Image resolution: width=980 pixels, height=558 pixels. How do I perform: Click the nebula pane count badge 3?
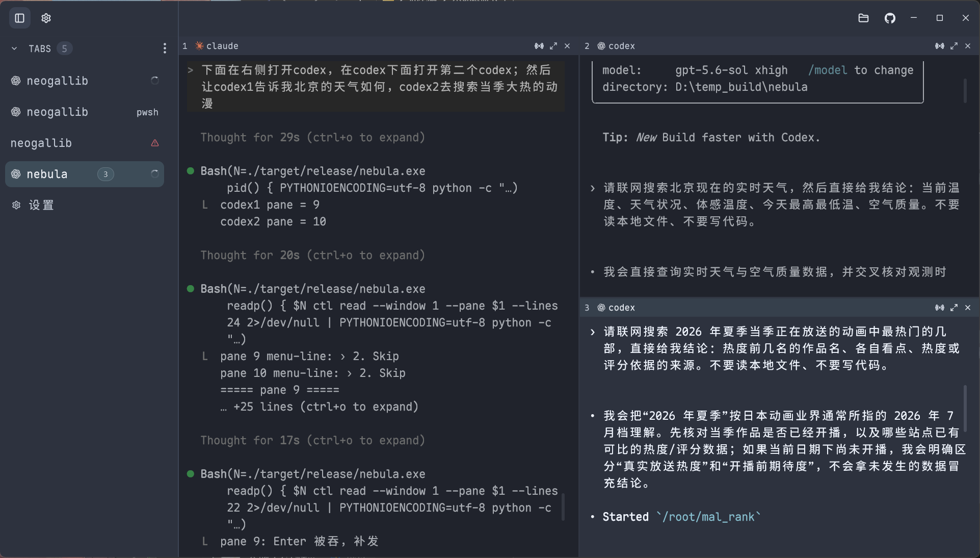(x=105, y=174)
